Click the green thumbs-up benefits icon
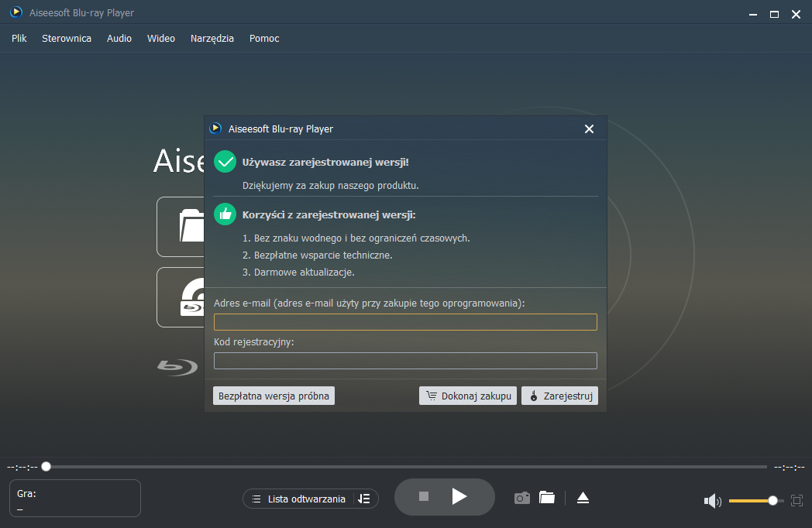Screen dimensions: 812x528 [225, 214]
